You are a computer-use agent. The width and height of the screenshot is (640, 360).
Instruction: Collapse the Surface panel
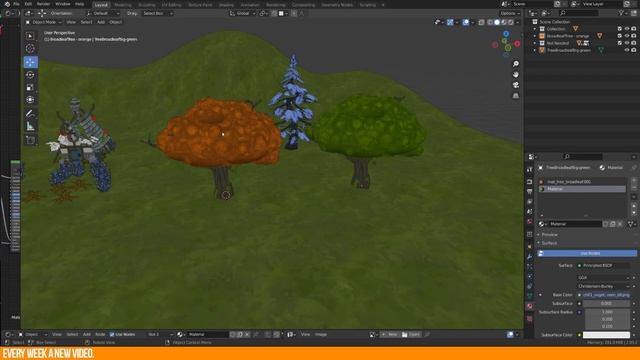click(549, 243)
